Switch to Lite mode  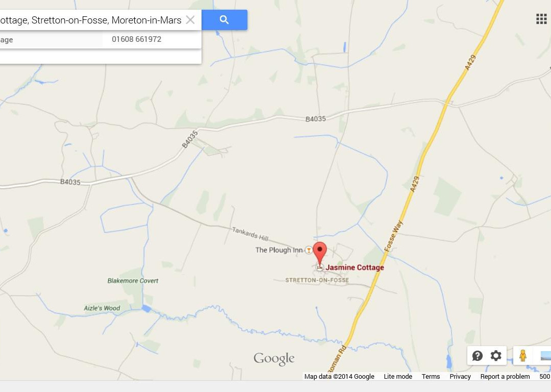tap(398, 377)
